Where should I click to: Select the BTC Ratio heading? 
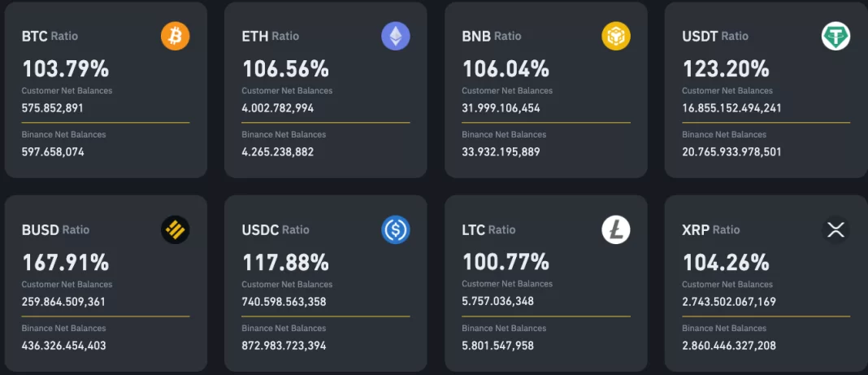click(50, 36)
